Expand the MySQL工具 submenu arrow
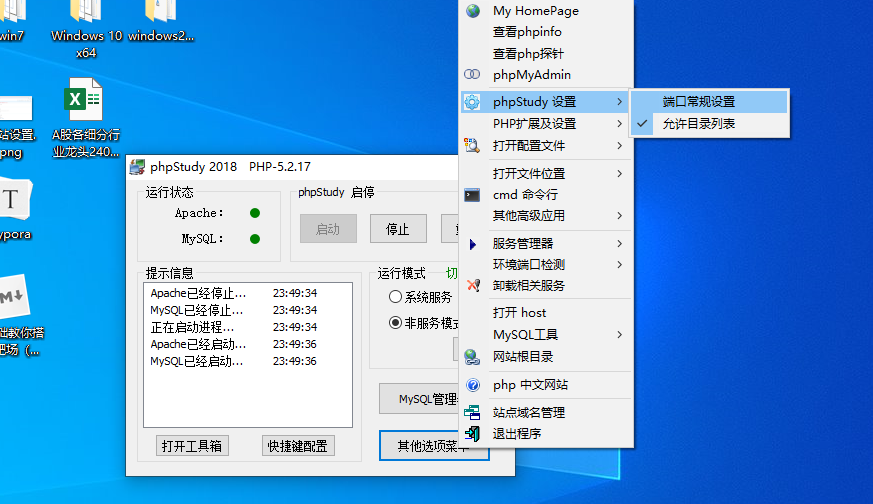Viewport: 873px width, 504px height. click(x=620, y=335)
